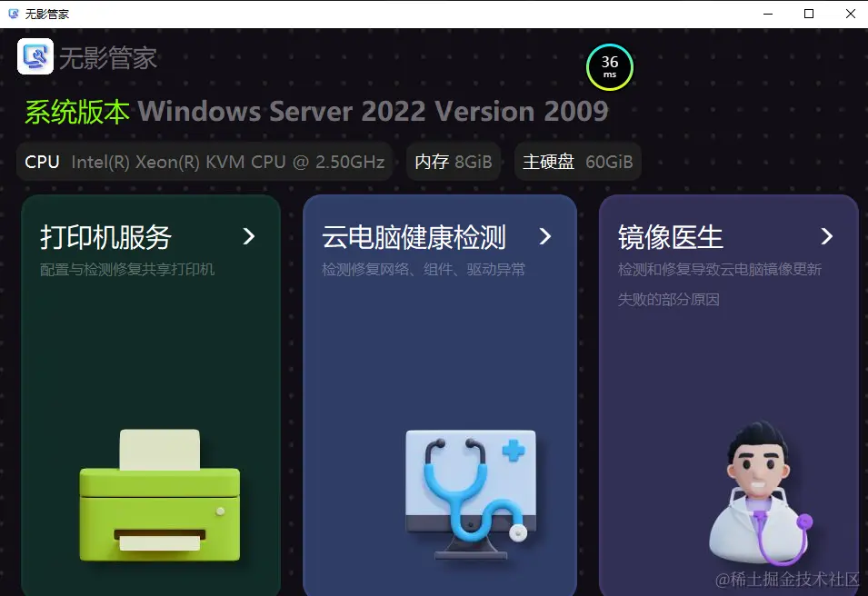Click the stethoscope monitor illustration
This screenshot has height=596, width=868.
point(471,494)
